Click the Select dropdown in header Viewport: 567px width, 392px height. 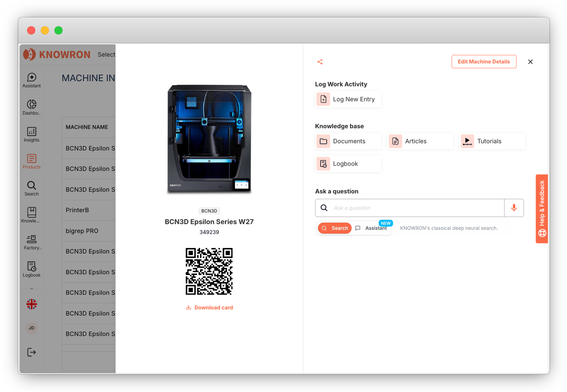point(106,54)
